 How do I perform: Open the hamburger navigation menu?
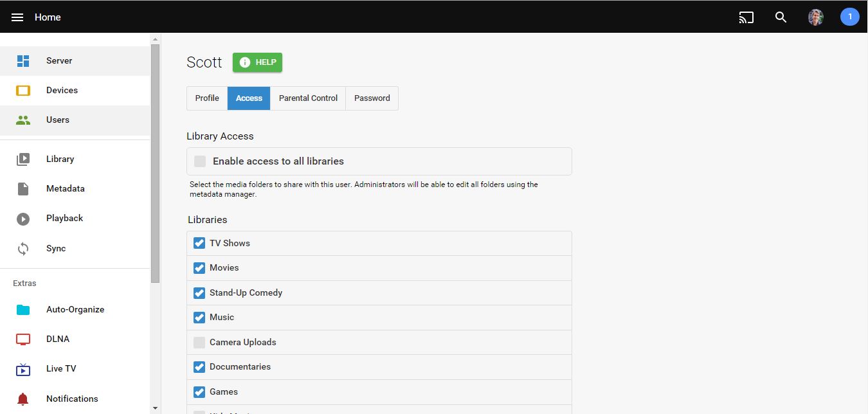click(x=17, y=17)
